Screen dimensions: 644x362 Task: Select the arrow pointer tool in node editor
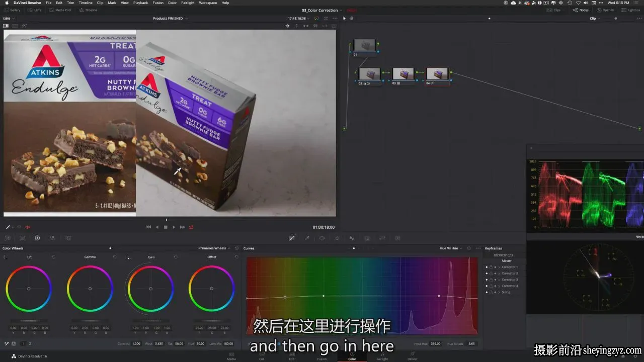pyautogui.click(x=345, y=18)
